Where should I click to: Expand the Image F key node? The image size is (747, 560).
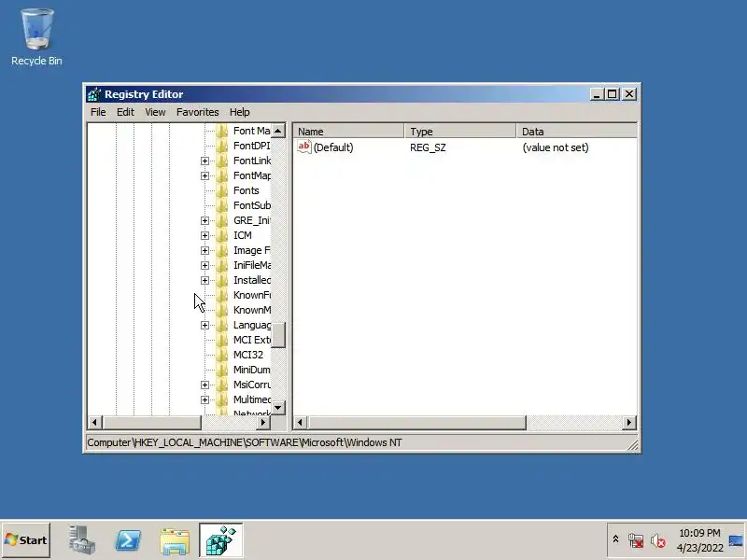click(204, 250)
